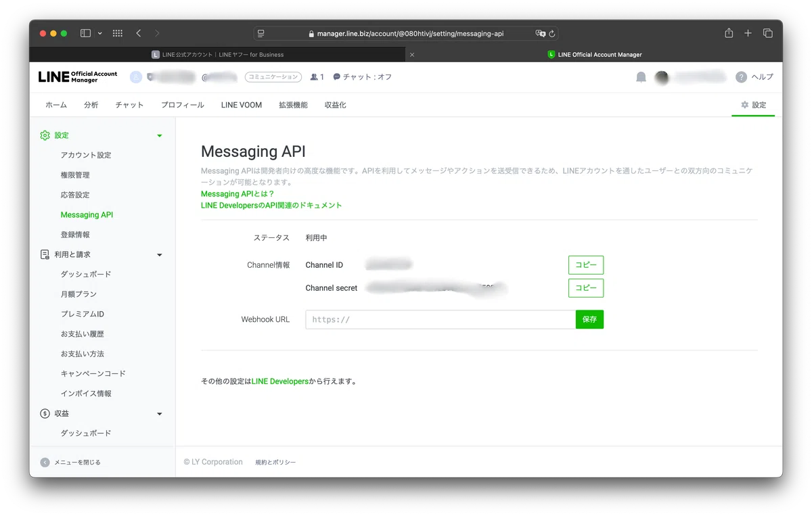Click the address bar URL field
Screen dimensions: 812x516
406,33
